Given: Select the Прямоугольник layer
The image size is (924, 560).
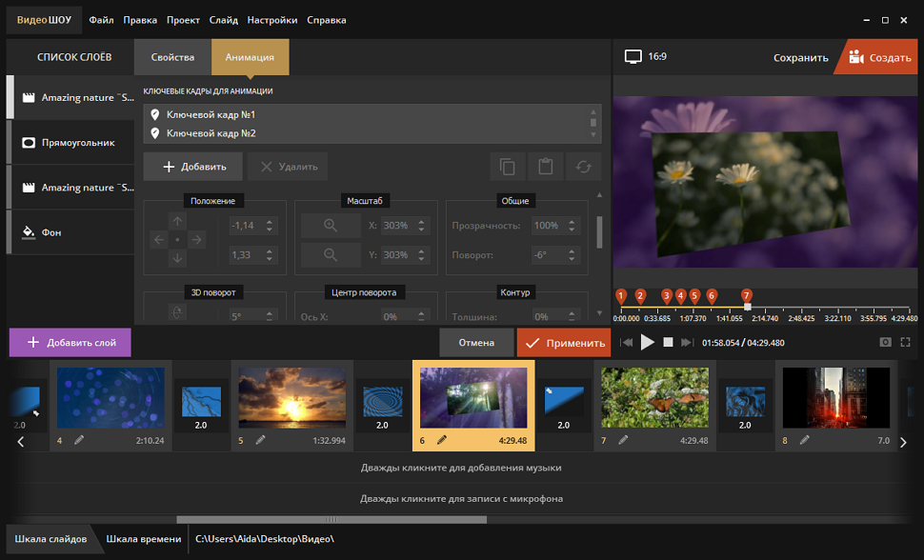Looking at the screenshot, I should click(70, 143).
